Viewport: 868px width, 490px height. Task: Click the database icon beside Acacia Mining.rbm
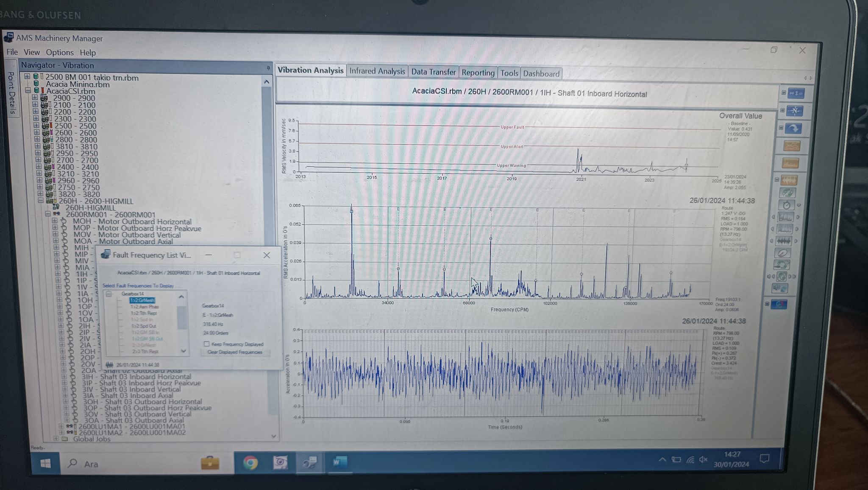click(36, 84)
